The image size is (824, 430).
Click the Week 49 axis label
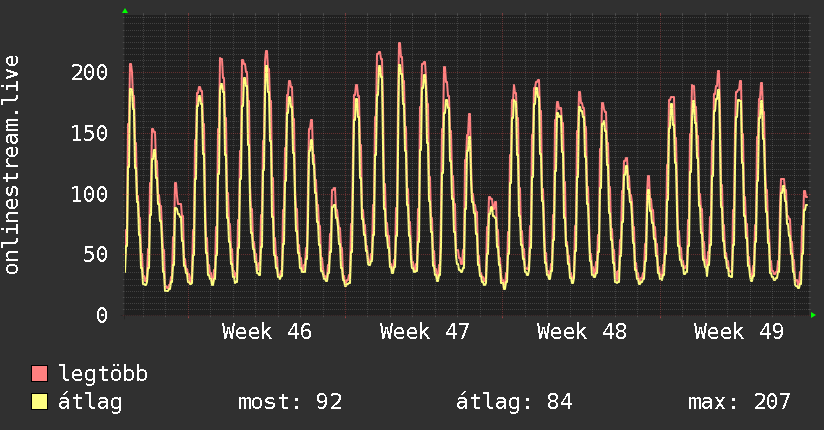tap(739, 332)
